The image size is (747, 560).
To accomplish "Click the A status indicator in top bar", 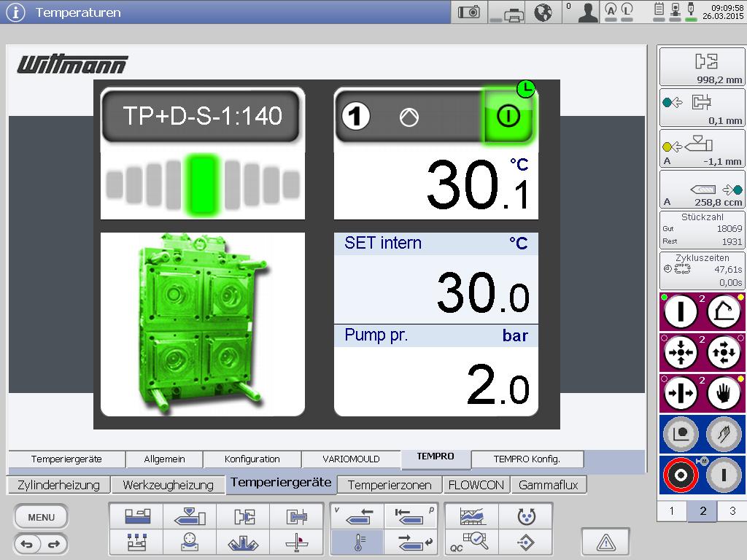I will (x=611, y=12).
